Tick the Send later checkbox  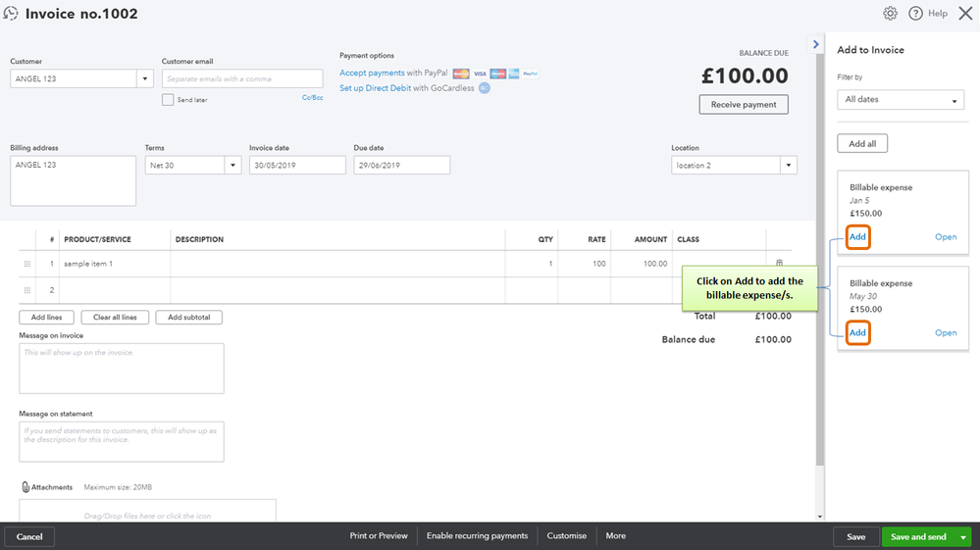168,100
